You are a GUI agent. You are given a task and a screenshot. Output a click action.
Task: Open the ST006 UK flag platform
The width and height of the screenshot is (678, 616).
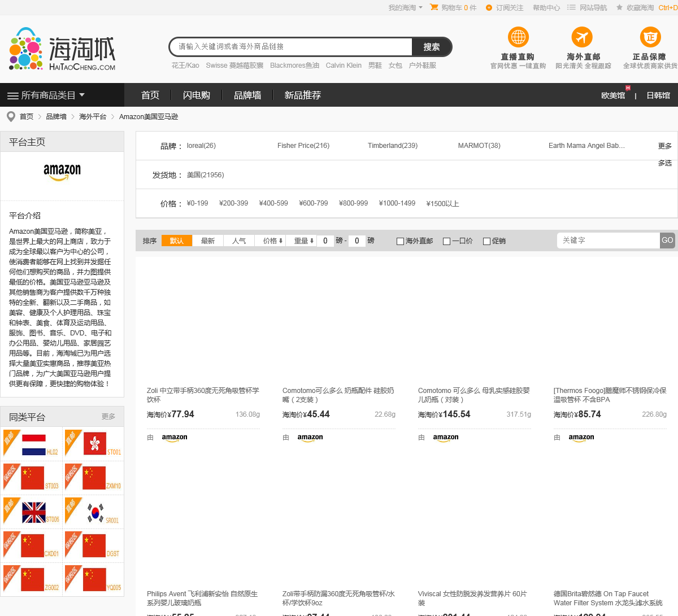[x=32, y=512]
